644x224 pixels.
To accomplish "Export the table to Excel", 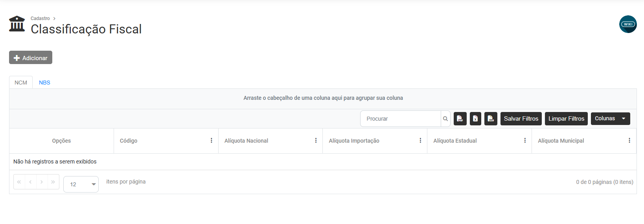I will click(x=475, y=119).
